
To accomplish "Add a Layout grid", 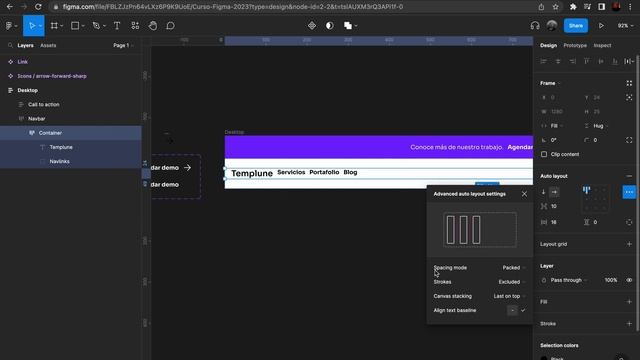I will (629, 244).
